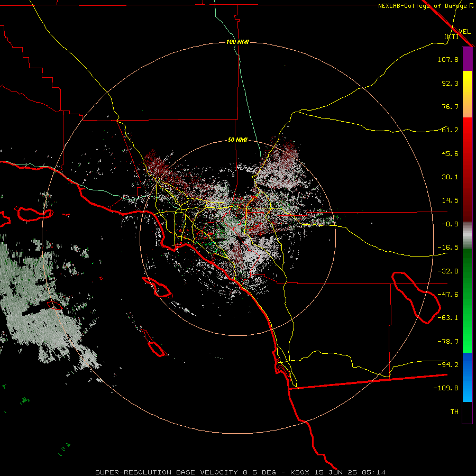Pick the purple segment of the color bar
Viewport: 476px width, 476px height.
pos(467,59)
